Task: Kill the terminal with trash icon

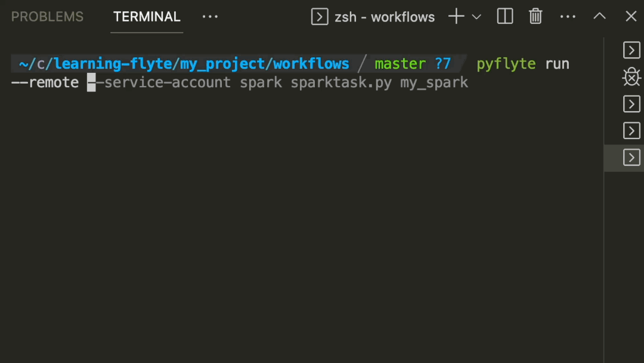Action: coord(535,17)
